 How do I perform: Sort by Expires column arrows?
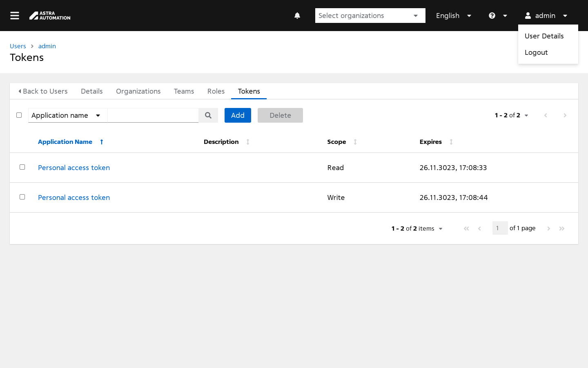tap(451, 142)
